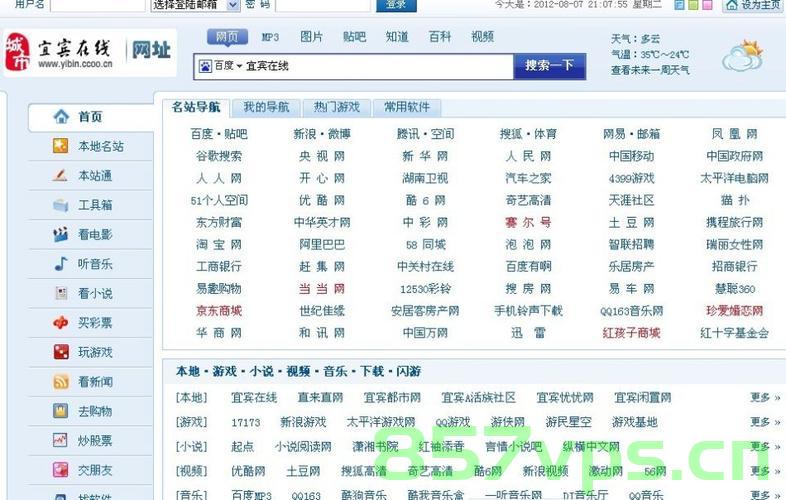Click the 听音乐 music note icon
The image size is (786, 500).
pos(61,264)
